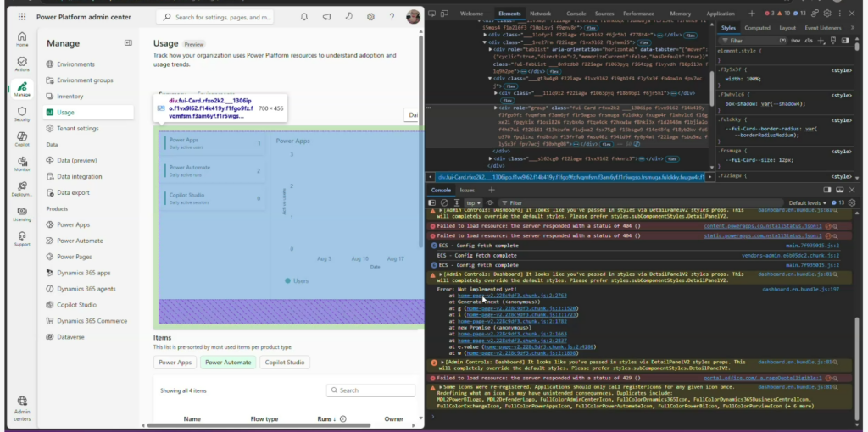Image resolution: width=868 pixels, height=432 pixels.
Task: Collapse the lve27rm div node arrow
Action: (486, 42)
